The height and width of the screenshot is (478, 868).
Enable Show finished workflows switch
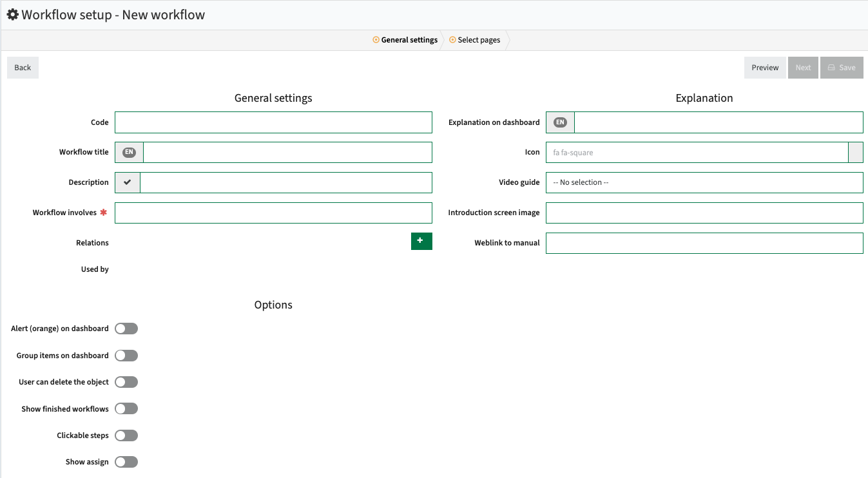coord(126,408)
